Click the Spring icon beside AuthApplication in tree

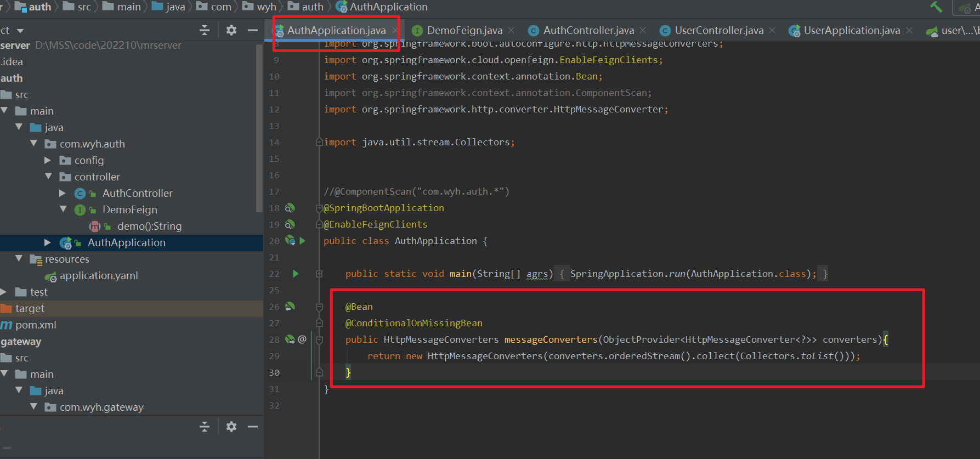pos(66,243)
